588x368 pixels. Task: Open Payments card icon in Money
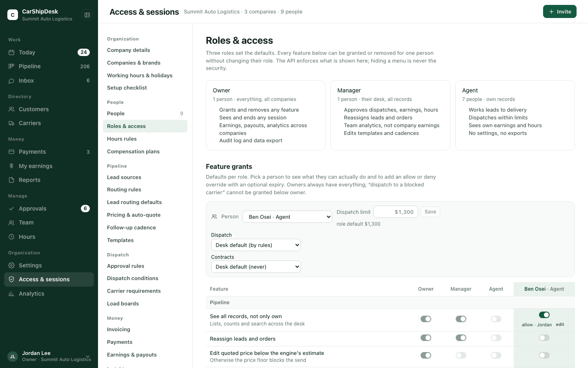[x=11, y=152]
